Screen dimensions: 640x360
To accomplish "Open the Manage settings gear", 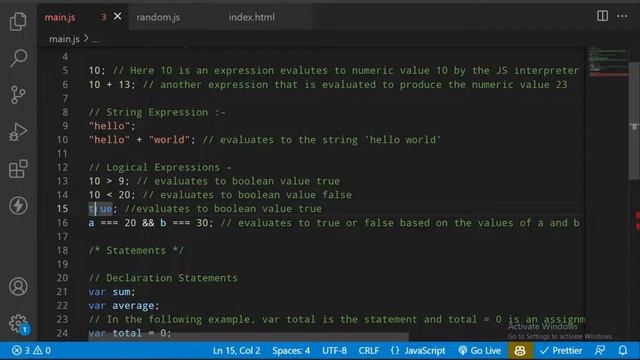I will click(x=18, y=323).
